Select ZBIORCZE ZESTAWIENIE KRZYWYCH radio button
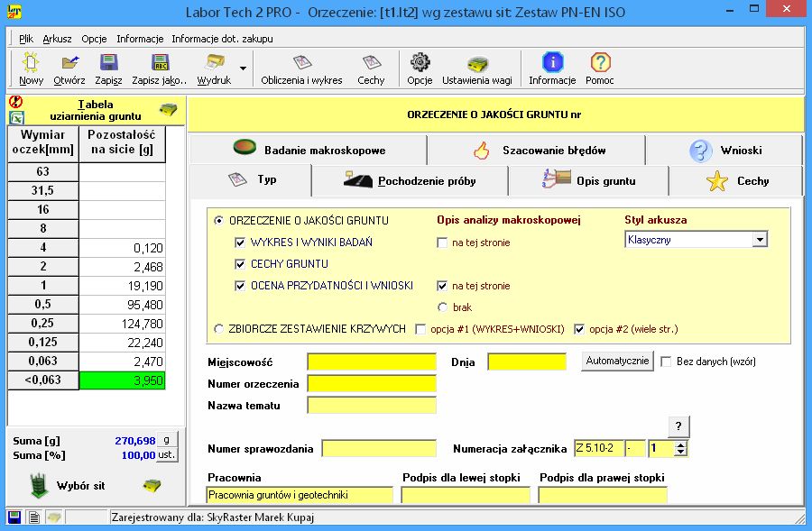Screen dimensions: 812x531 click(x=219, y=329)
